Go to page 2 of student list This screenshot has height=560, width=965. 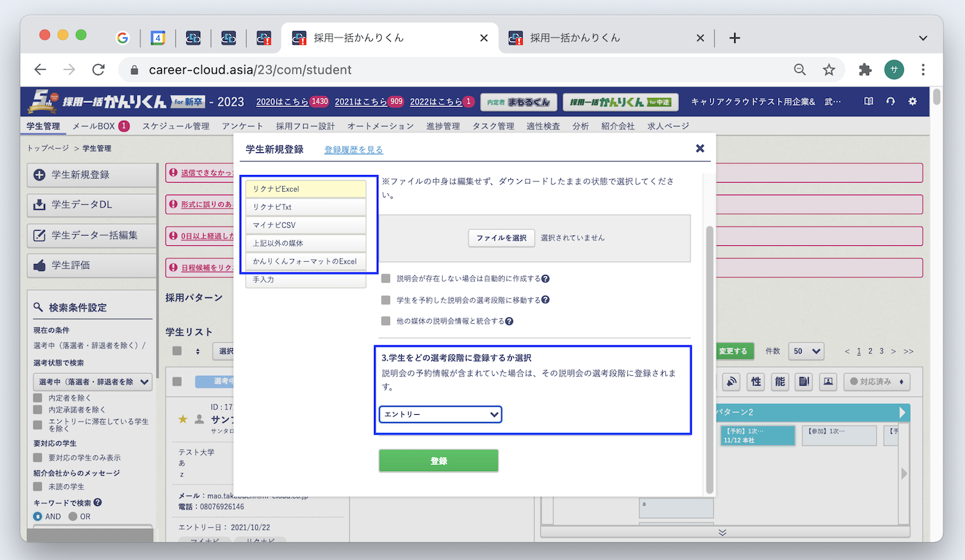pyautogui.click(x=870, y=351)
